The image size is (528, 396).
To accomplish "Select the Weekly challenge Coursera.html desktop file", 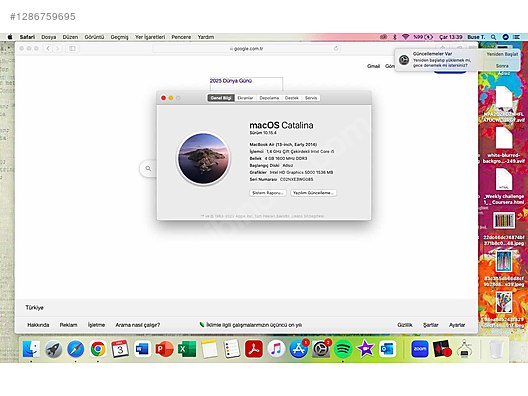I will 504,187.
